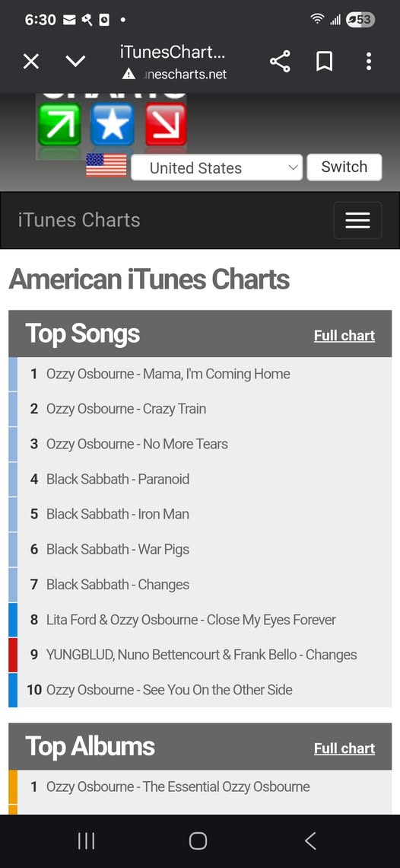Viewport: 400px width, 868px height.
Task: Close the custom tab with X
Action: pyautogui.click(x=31, y=61)
